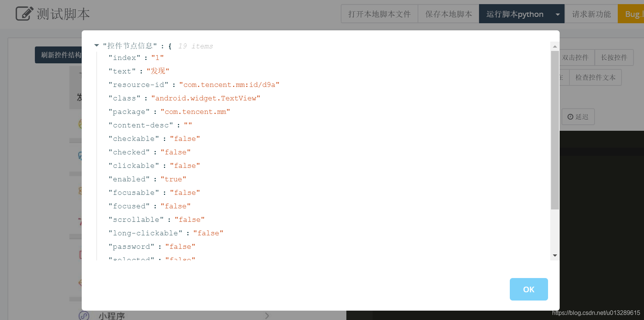
Task: Click 长按控件 button
Action: pyautogui.click(x=614, y=58)
